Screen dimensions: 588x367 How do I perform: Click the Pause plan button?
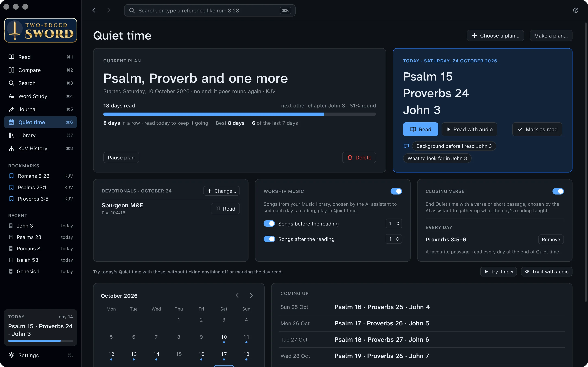pyautogui.click(x=121, y=158)
